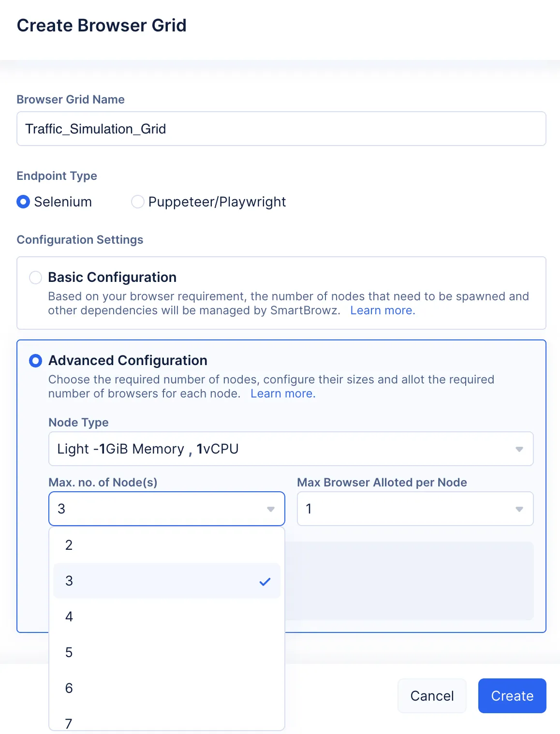Click the Browser Grid Name text field
The height and width of the screenshot is (734, 560).
[x=281, y=129]
